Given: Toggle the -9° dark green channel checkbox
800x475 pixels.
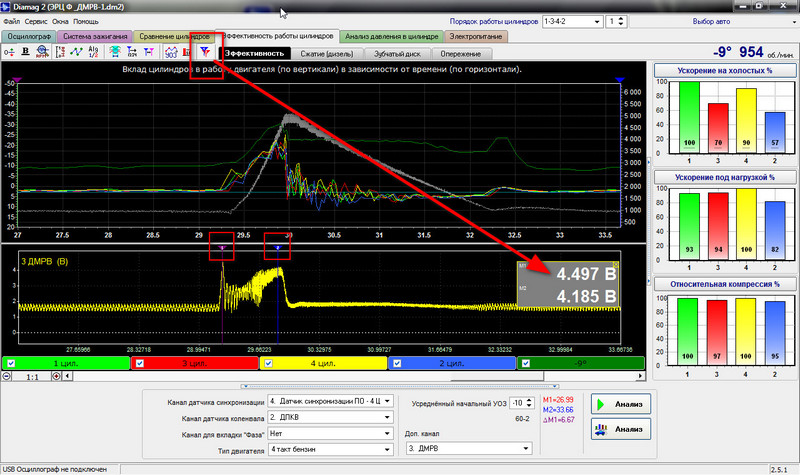Looking at the screenshot, I should point(526,363).
